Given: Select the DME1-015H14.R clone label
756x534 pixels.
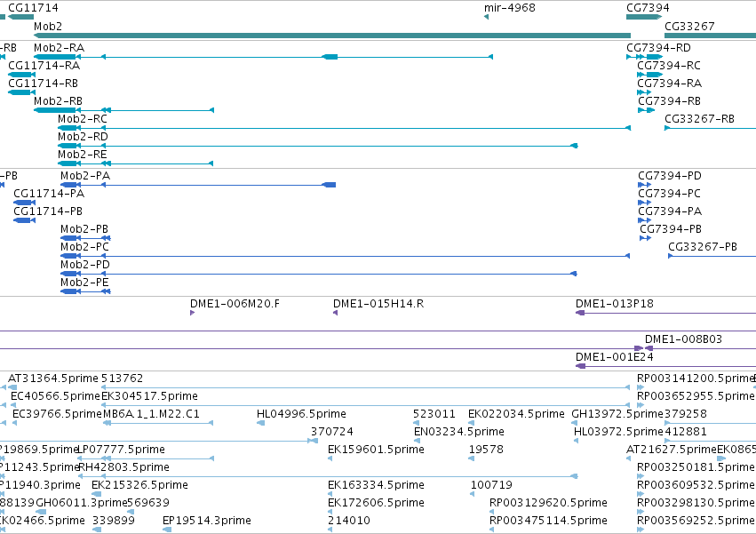Looking at the screenshot, I should point(378,304).
